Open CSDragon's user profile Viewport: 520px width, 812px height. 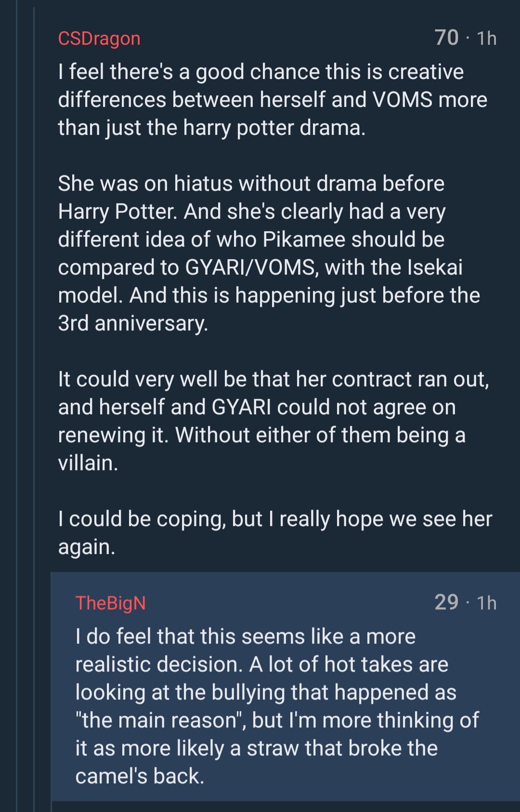(x=99, y=39)
